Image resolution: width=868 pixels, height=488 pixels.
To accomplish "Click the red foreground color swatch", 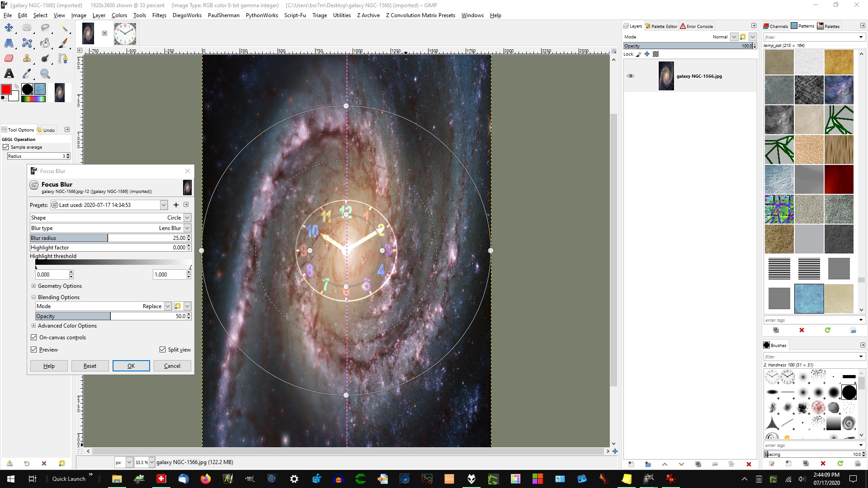I will coord(6,89).
